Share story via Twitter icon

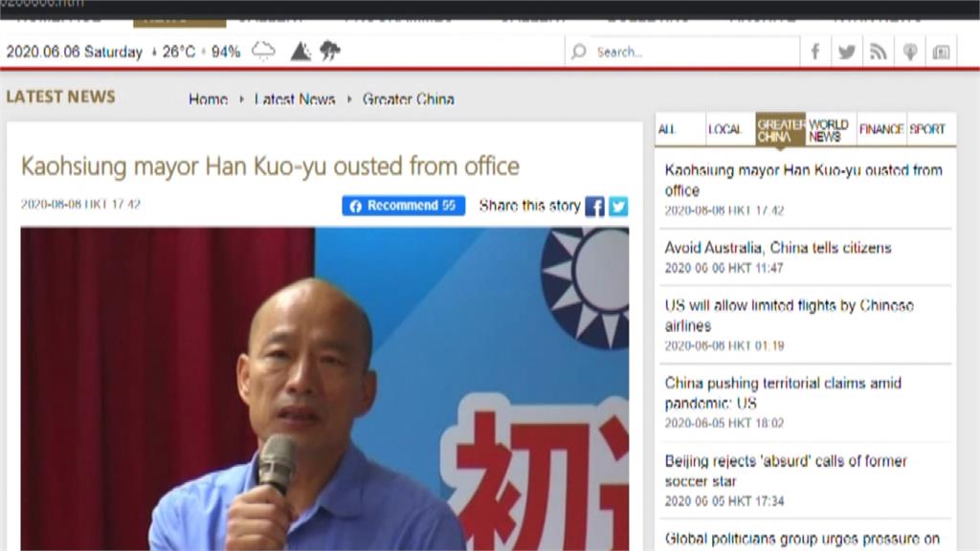point(618,207)
